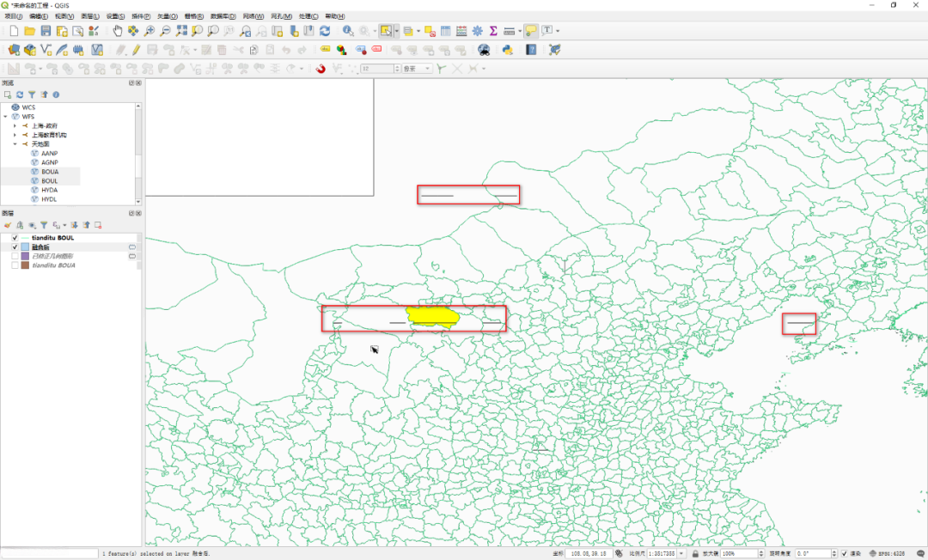Open the Identify Features tool
The height and width of the screenshot is (560, 928).
[348, 31]
